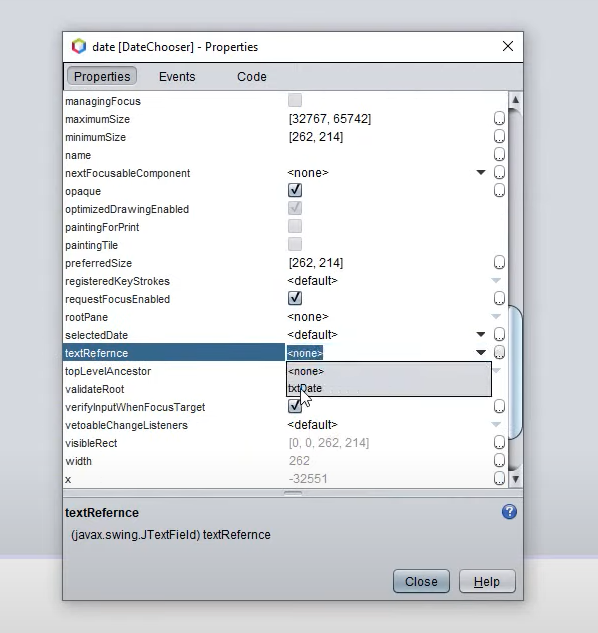Open custom editor button for requestFocusEnabled
This screenshot has width=598, height=633.
pos(499,299)
